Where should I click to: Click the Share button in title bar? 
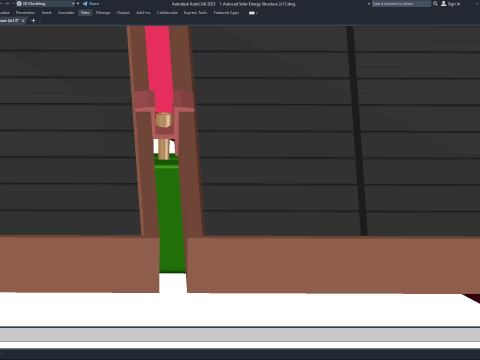[90, 4]
